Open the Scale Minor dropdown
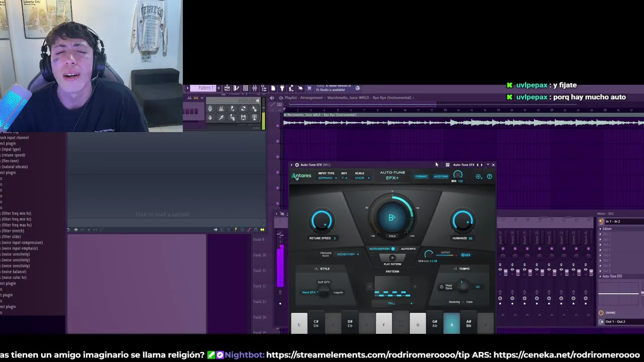 coord(362,178)
